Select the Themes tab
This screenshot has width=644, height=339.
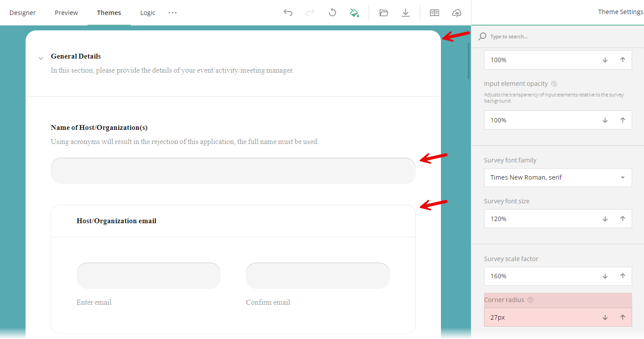pos(109,13)
